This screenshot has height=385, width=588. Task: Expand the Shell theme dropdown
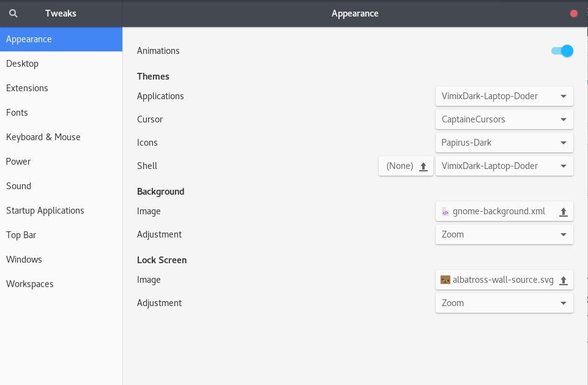coord(504,166)
